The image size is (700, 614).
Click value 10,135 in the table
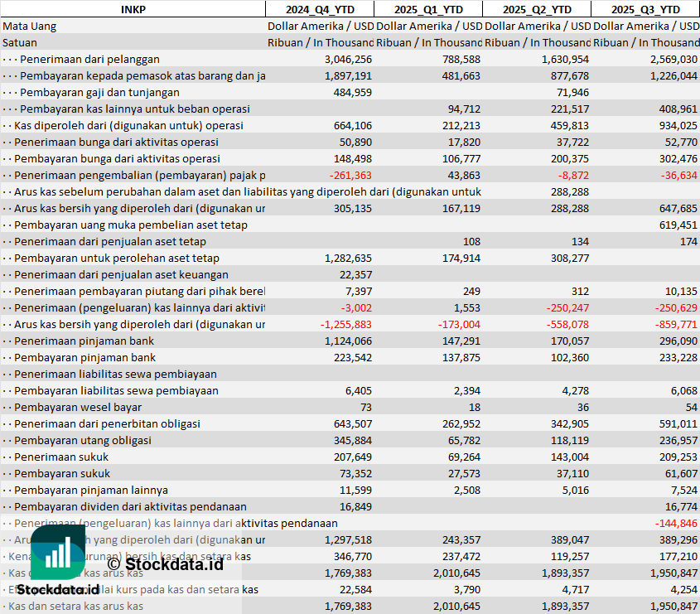(681, 291)
